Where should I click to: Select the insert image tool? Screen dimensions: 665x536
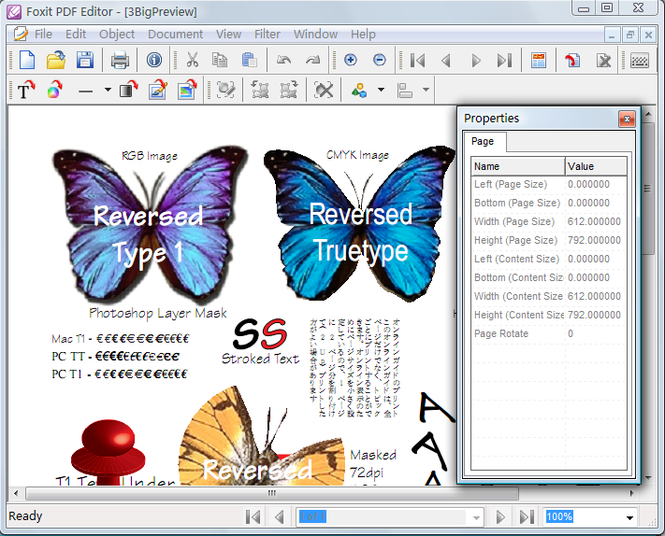[x=187, y=89]
